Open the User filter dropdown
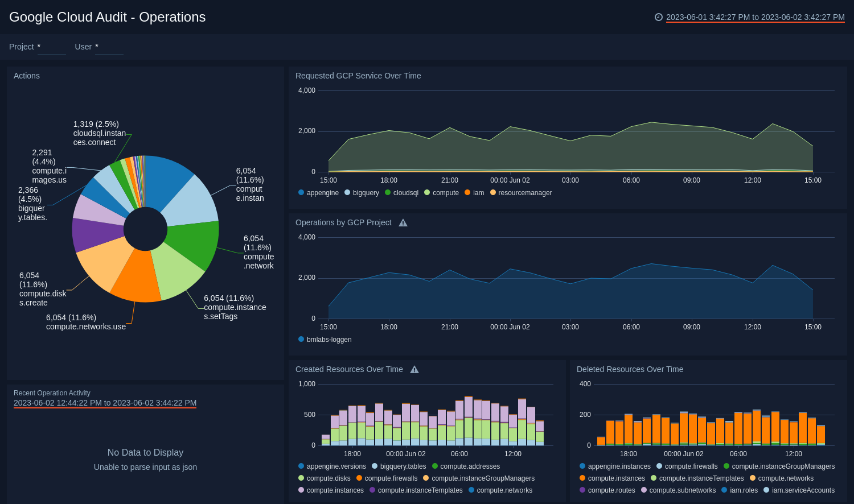Screen dimensions: 854x504 (109, 48)
